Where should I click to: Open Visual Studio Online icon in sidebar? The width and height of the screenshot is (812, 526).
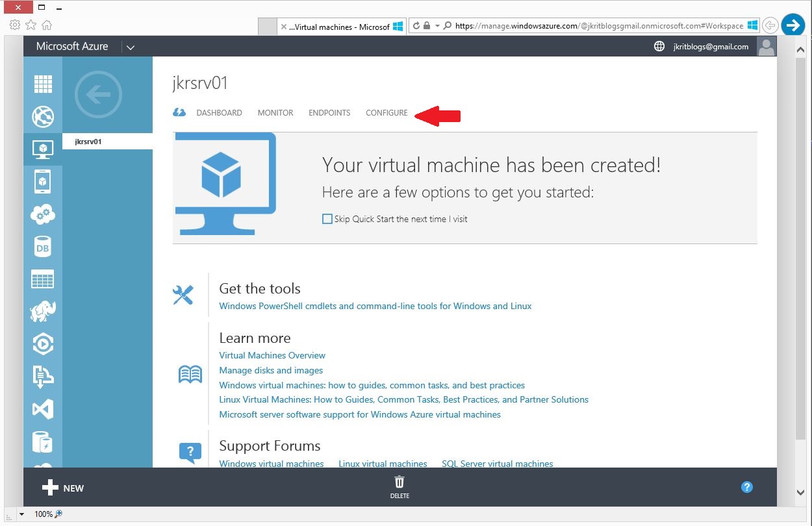(x=43, y=409)
